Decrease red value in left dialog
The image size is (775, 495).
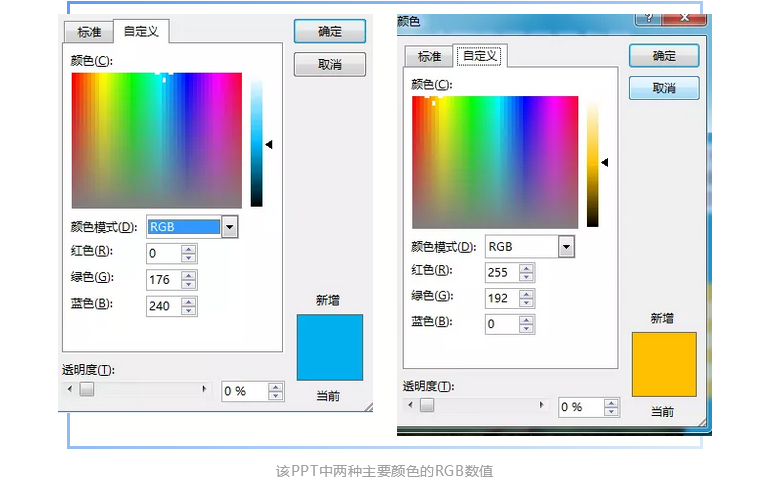coord(189,258)
